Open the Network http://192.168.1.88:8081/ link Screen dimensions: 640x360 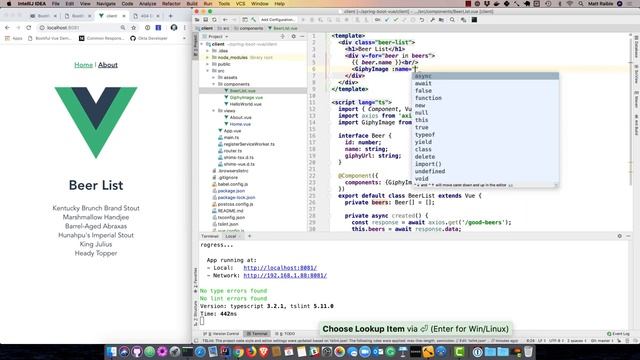tap(285, 276)
